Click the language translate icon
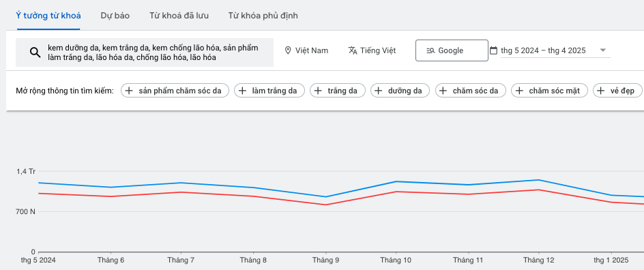This screenshot has height=270, width=644. coord(353,50)
